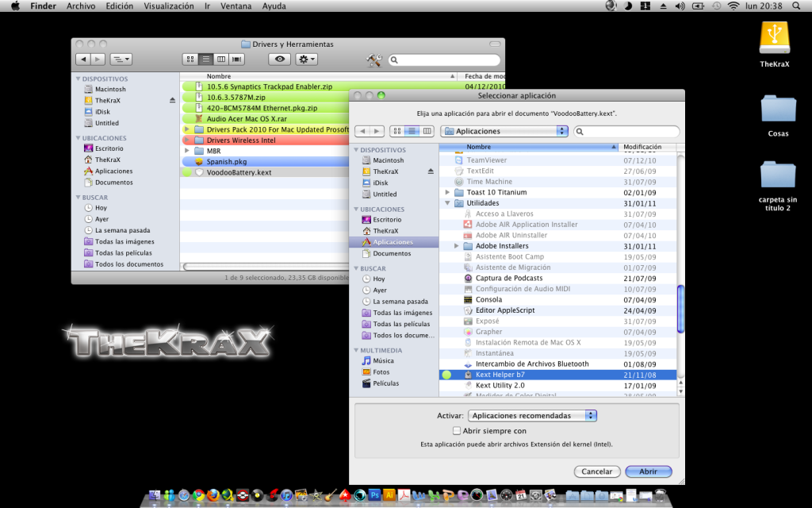Select Spanish.pkg in Drivers window
Image resolution: width=812 pixels, height=508 pixels.
265,162
